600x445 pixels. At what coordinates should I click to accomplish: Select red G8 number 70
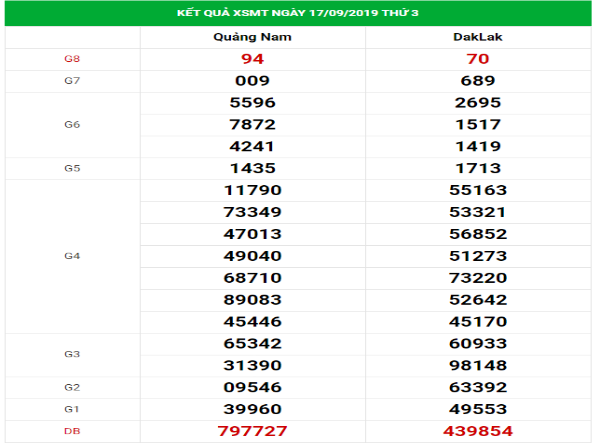(478, 59)
